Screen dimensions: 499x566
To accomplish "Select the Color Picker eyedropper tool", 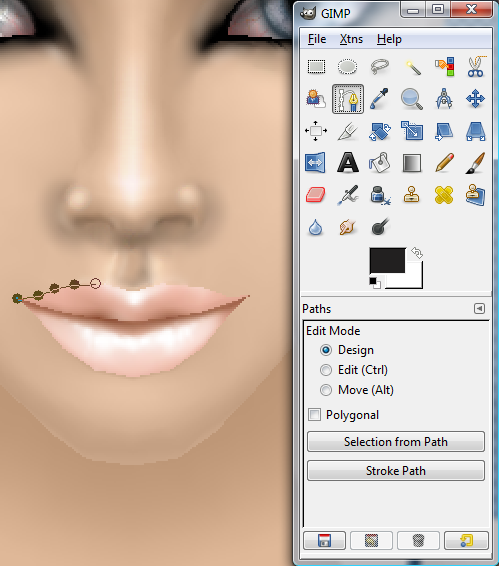I will (x=379, y=99).
